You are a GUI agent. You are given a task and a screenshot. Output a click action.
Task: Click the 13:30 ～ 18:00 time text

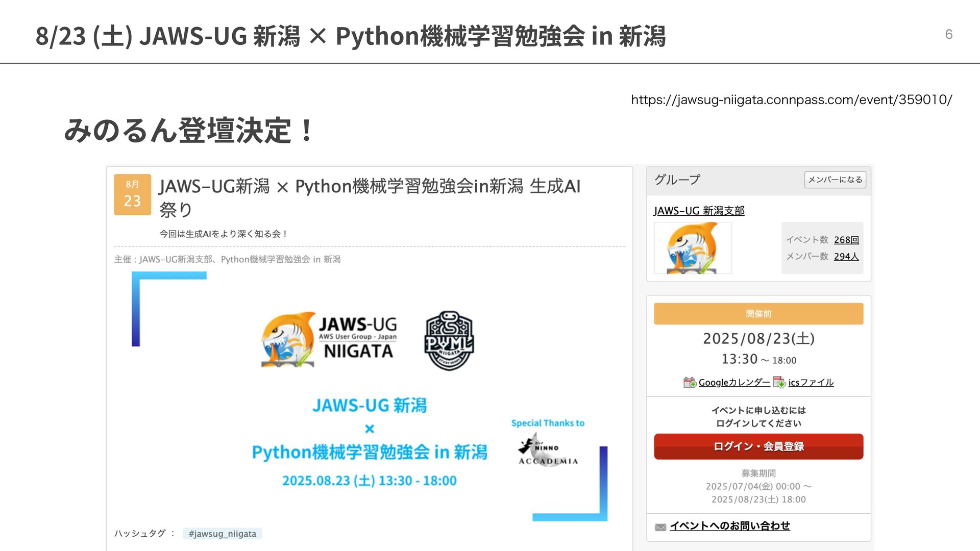tap(758, 359)
